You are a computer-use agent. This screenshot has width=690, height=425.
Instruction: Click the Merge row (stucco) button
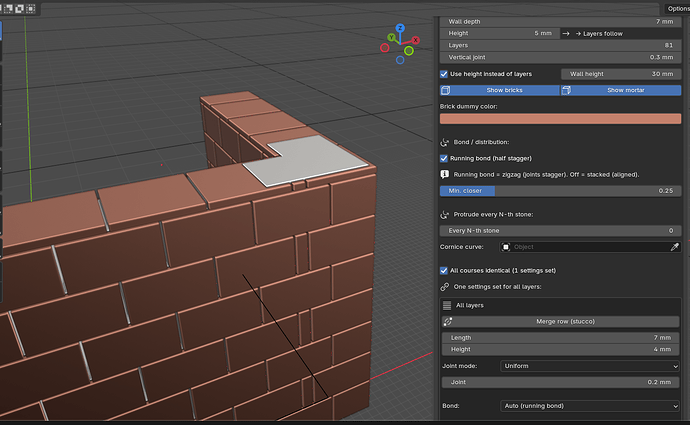pyautogui.click(x=561, y=322)
